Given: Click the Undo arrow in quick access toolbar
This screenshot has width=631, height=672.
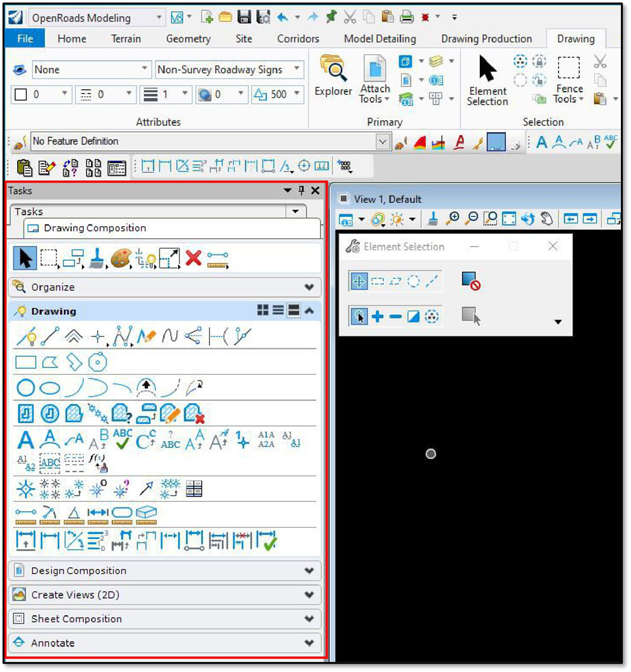Looking at the screenshot, I should tap(283, 18).
